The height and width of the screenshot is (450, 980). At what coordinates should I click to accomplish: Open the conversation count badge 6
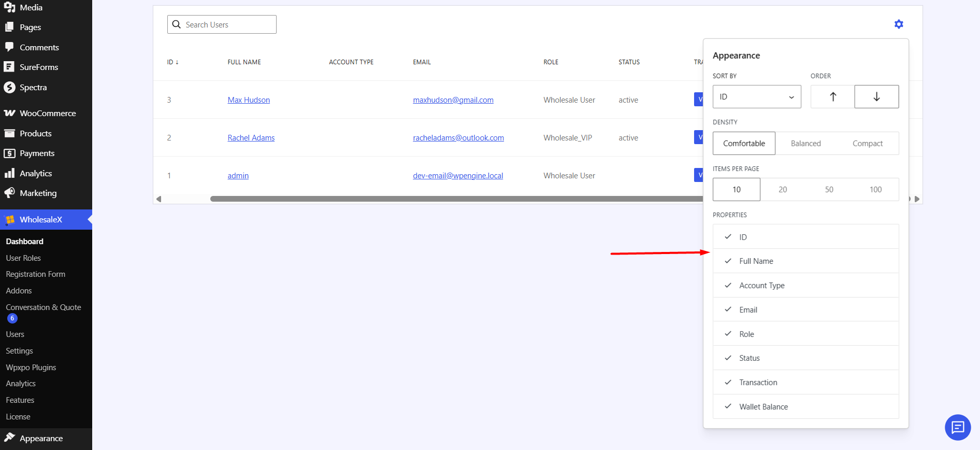tap(12, 318)
